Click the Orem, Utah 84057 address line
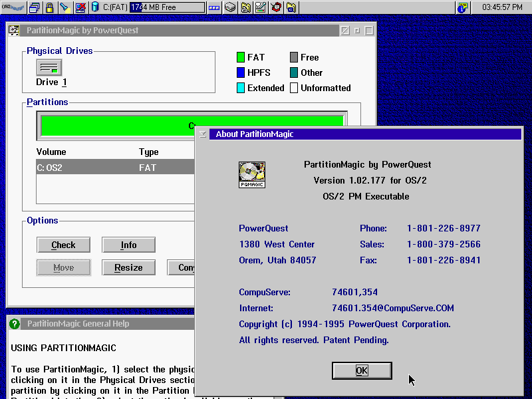This screenshot has width=532, height=399. [277, 260]
